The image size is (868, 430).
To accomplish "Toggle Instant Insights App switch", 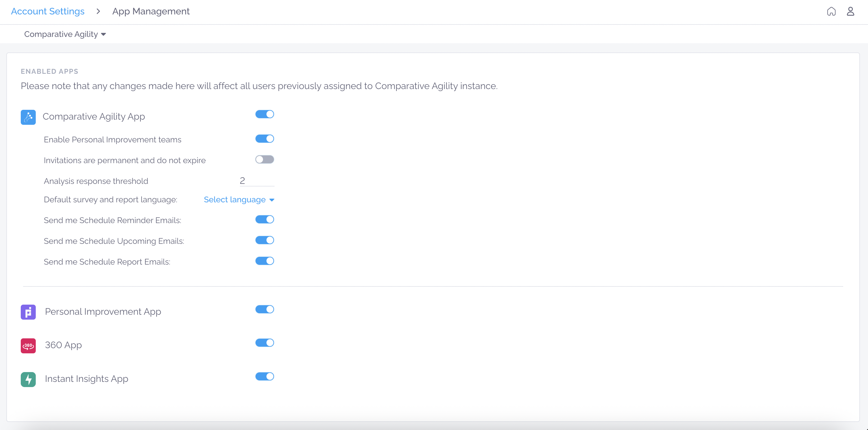I will pyautogui.click(x=264, y=376).
